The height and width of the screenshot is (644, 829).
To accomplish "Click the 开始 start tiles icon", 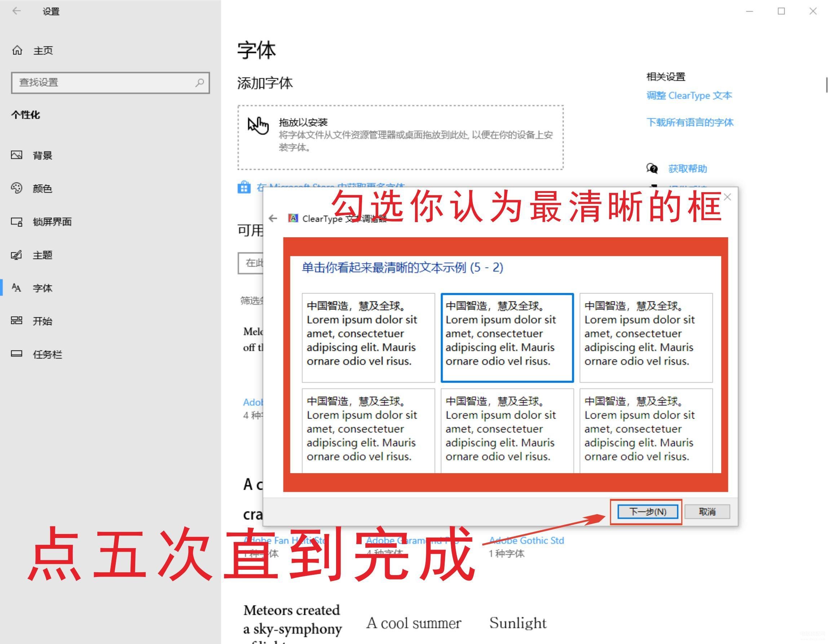I will 17,321.
